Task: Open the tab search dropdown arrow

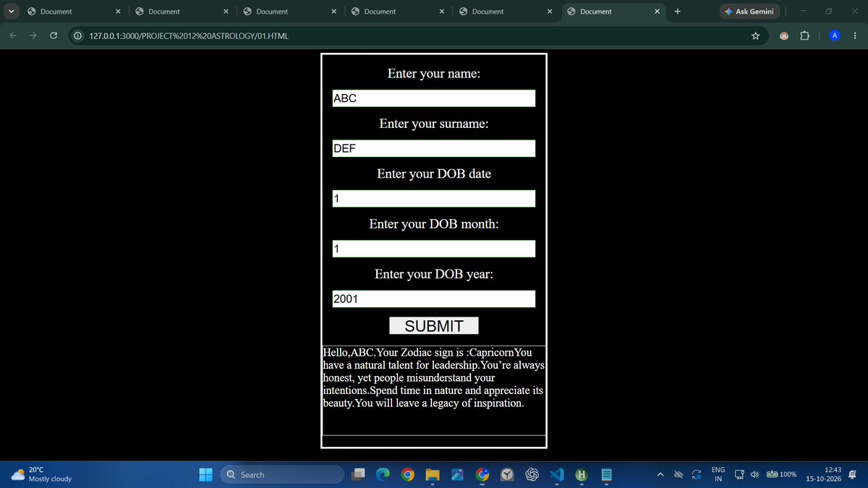Action: pyautogui.click(x=11, y=11)
